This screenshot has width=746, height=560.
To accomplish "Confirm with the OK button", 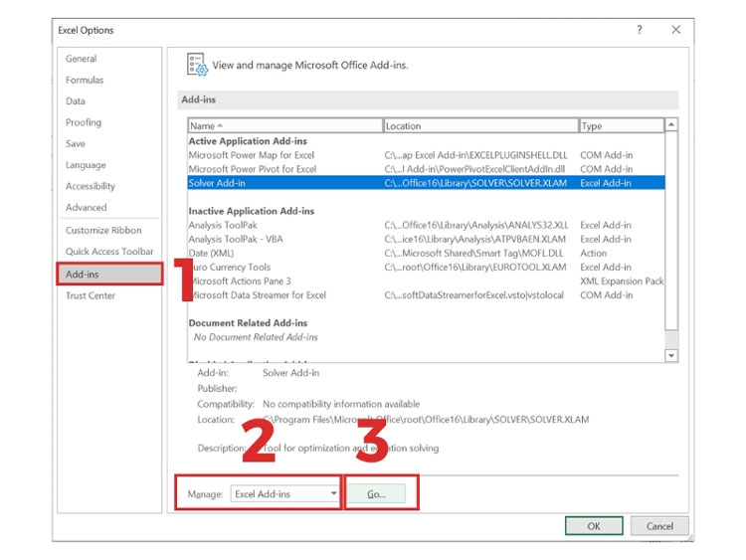I will (594, 526).
